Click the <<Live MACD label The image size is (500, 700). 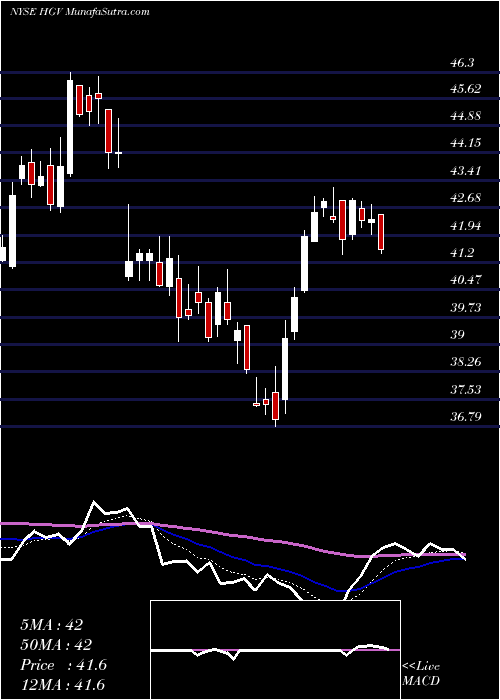[421, 673]
